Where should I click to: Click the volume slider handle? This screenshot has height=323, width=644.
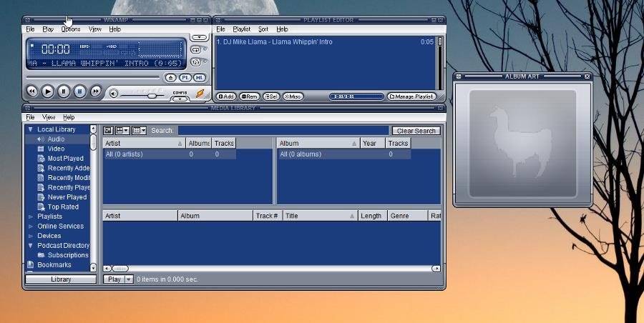pos(152,96)
